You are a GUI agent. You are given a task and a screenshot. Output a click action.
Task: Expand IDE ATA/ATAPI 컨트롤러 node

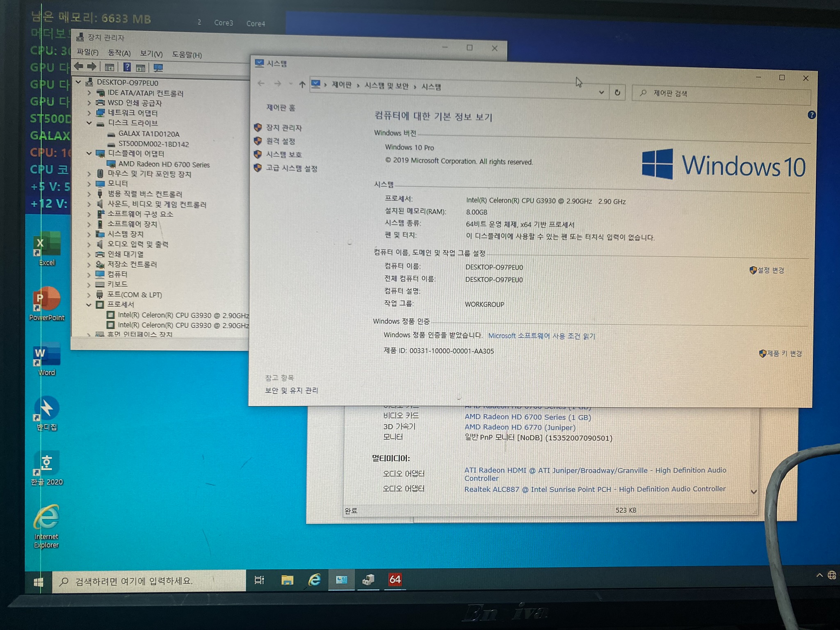point(89,93)
